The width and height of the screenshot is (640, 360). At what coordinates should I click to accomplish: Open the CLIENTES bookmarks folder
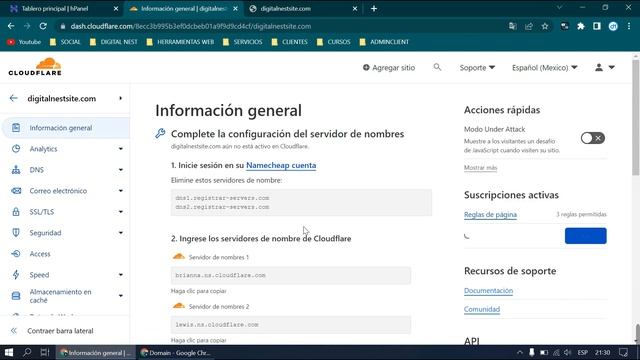[289, 42]
